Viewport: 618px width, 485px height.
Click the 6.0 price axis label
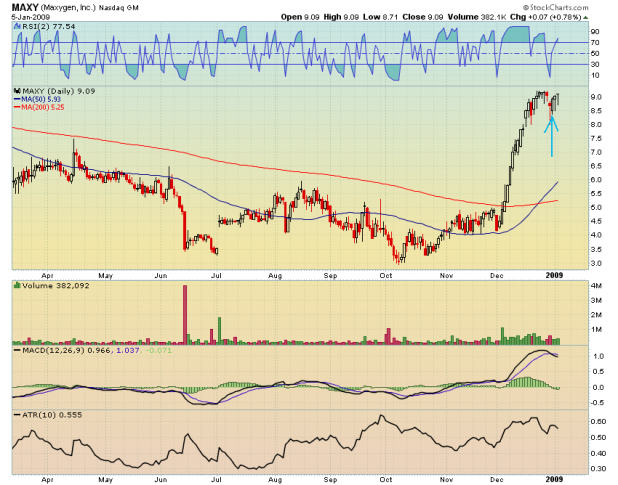(596, 180)
